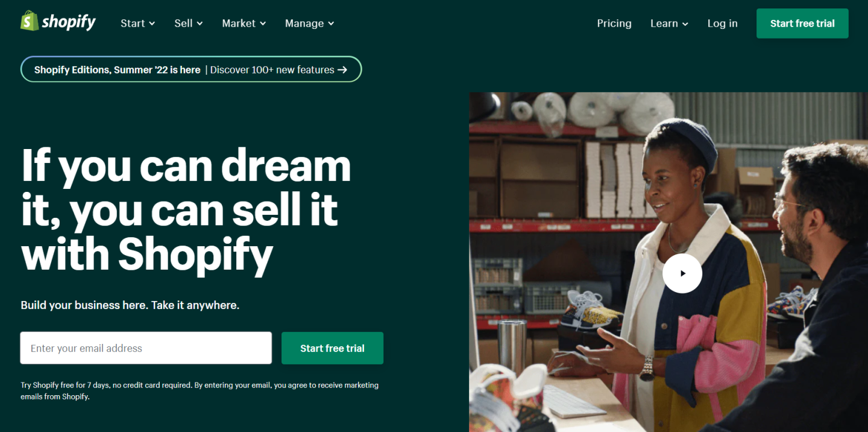Go to the Pricing page
The height and width of the screenshot is (432, 868).
(614, 24)
